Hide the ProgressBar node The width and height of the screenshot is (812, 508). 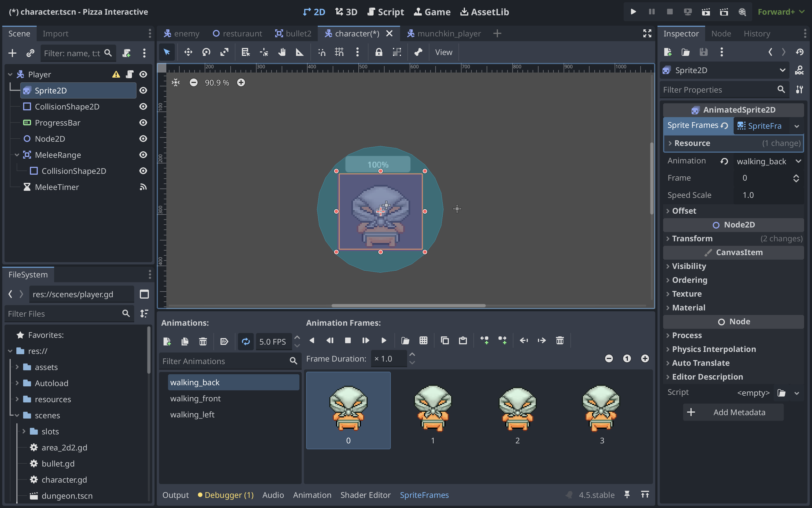143,123
